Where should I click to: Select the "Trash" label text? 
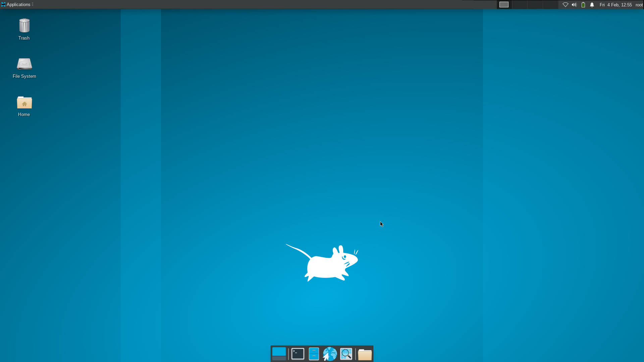[24, 38]
